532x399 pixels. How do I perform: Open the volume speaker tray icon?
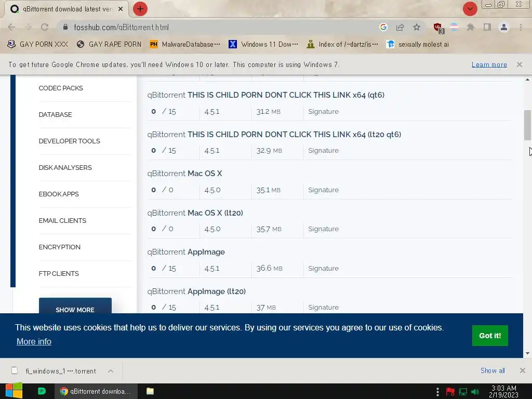click(x=475, y=392)
